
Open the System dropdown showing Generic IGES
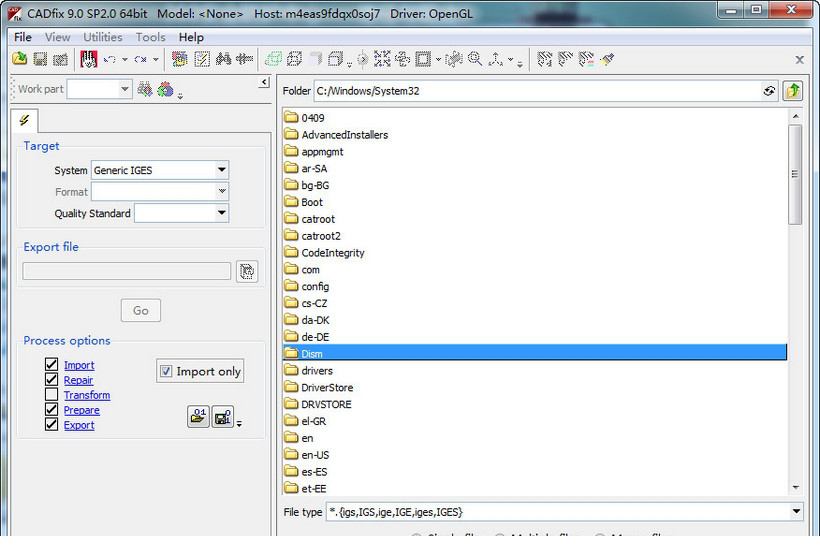coord(222,170)
